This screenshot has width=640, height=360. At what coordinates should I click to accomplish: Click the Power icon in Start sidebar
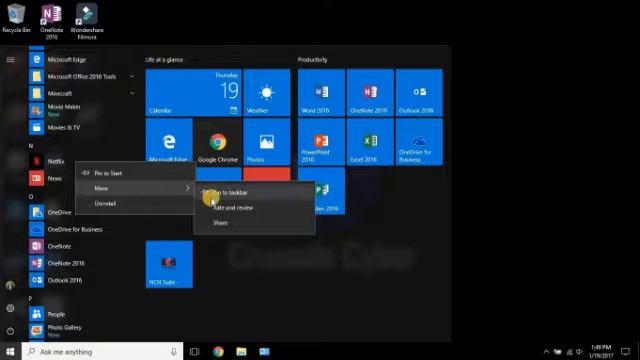10,331
